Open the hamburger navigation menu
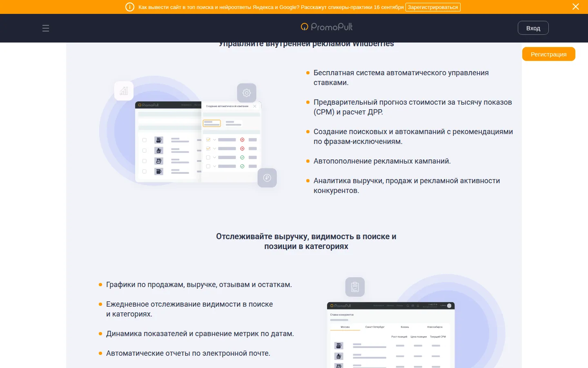Image resolution: width=588 pixels, height=368 pixels. pyautogui.click(x=46, y=28)
